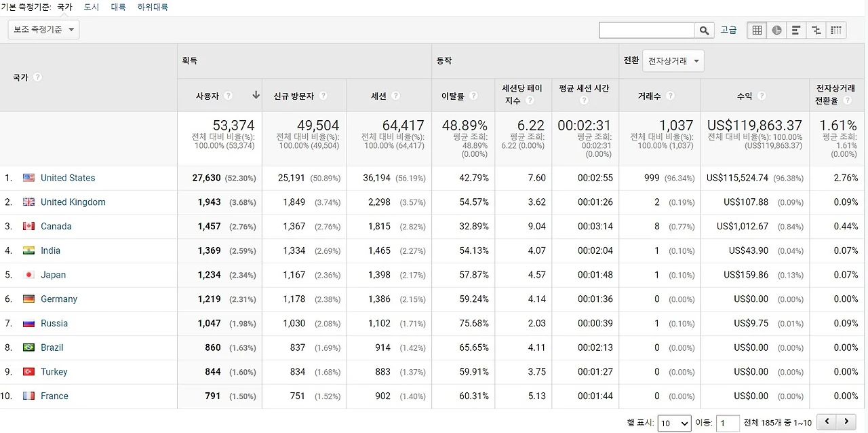The height and width of the screenshot is (433, 868).
Task: Switch to pie chart view icon
Action: 777,31
